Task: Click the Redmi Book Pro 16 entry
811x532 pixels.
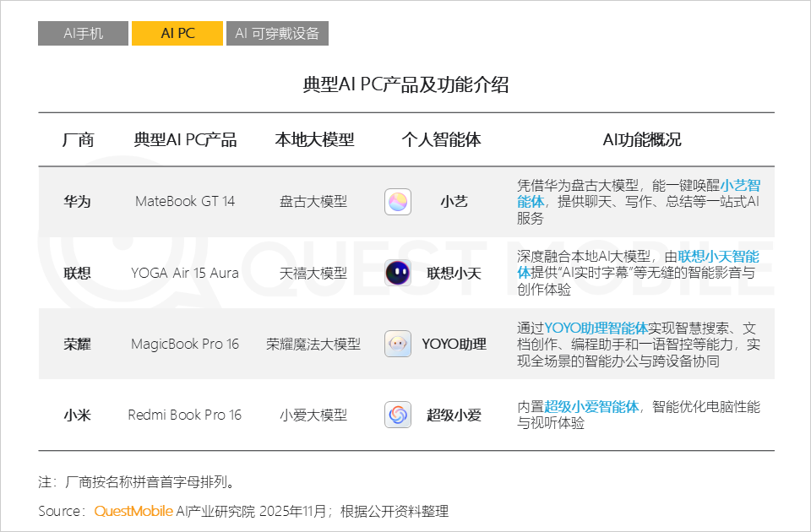Action: coord(184,414)
